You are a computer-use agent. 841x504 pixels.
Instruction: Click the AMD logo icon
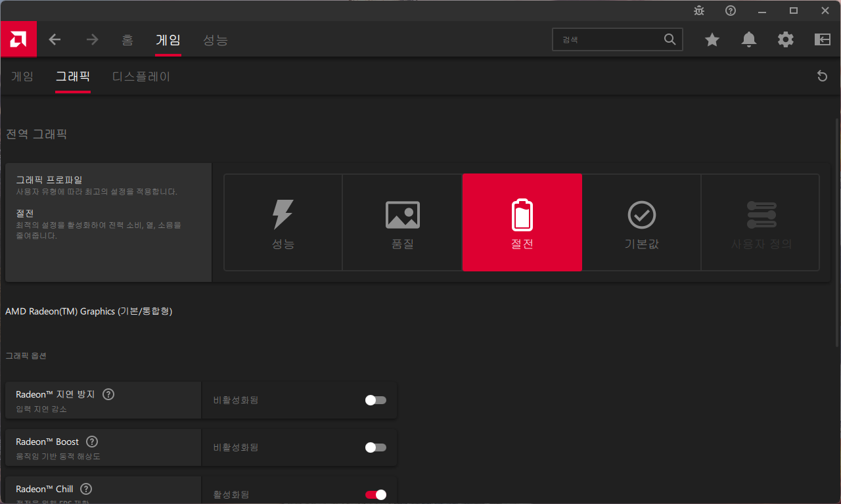tap(18, 39)
